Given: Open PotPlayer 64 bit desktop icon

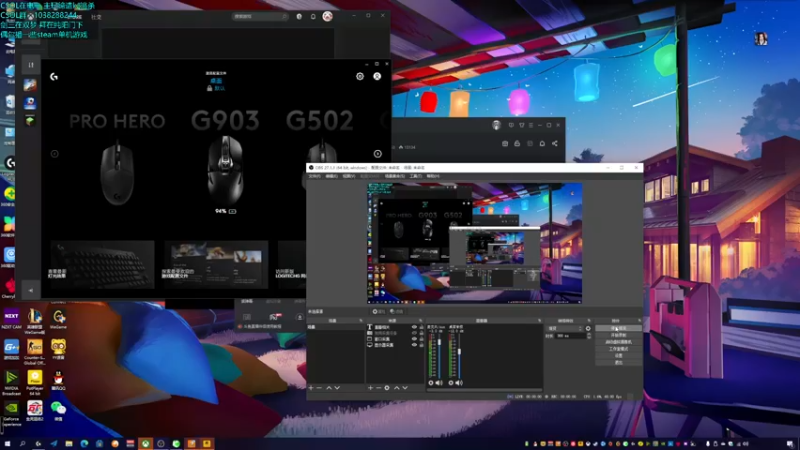Looking at the screenshot, I should 35,382.
